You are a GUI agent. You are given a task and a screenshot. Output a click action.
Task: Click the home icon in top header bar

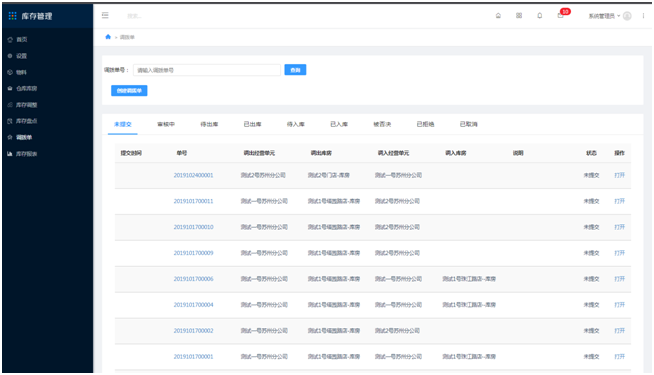point(498,16)
